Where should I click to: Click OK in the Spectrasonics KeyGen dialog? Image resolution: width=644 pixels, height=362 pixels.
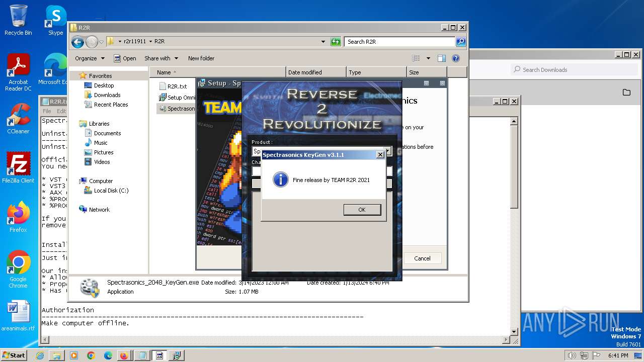(362, 210)
